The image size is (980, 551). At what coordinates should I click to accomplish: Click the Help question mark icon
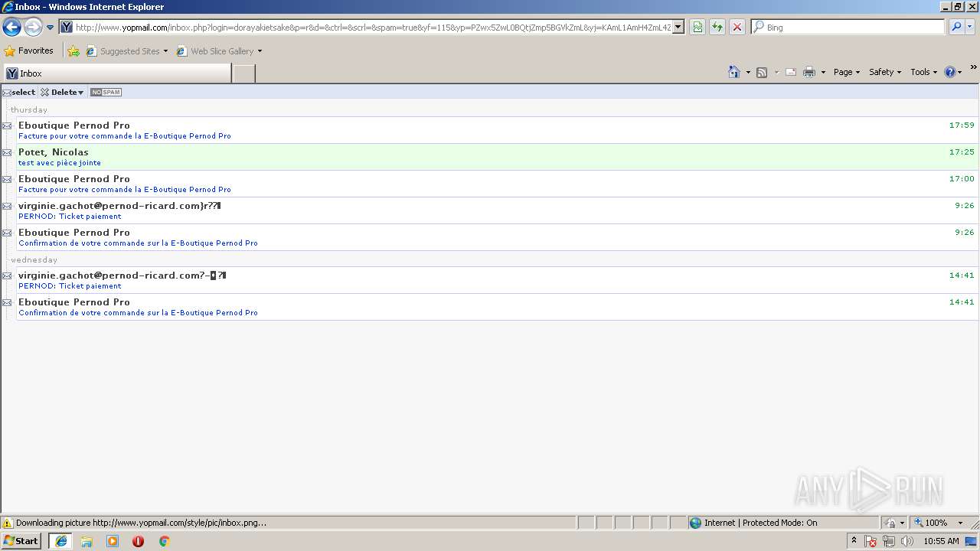(950, 72)
